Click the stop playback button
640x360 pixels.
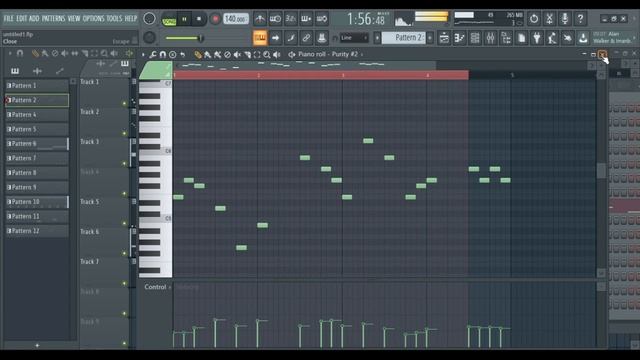[199, 19]
